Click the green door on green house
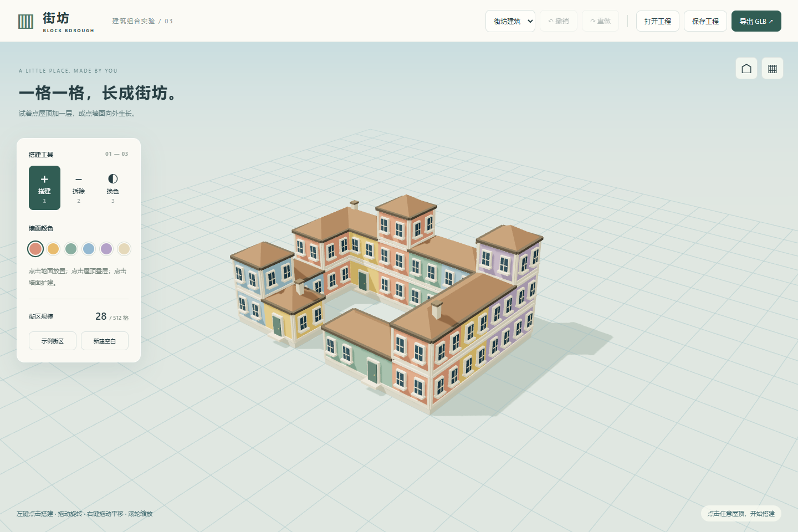 (x=372, y=372)
